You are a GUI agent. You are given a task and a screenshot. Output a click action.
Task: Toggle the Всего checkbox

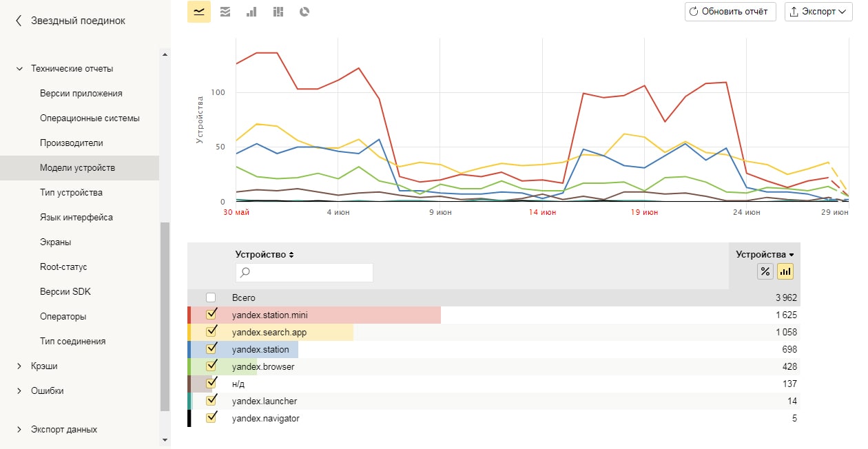coord(211,297)
